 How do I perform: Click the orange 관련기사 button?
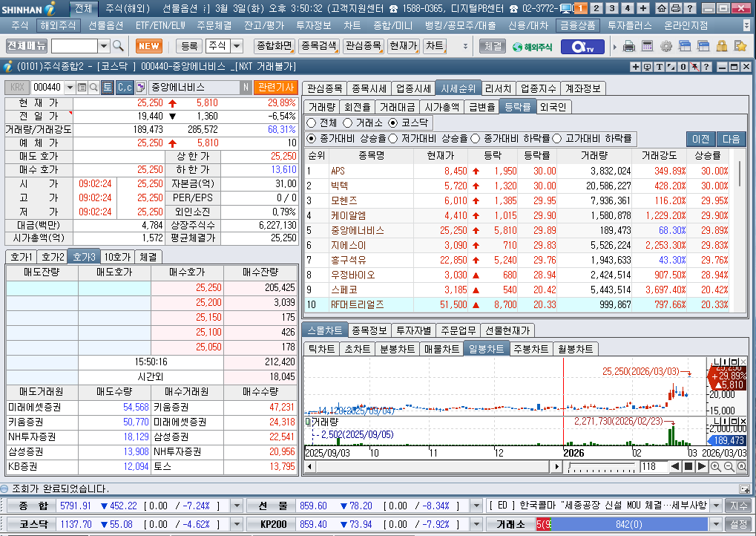point(276,88)
